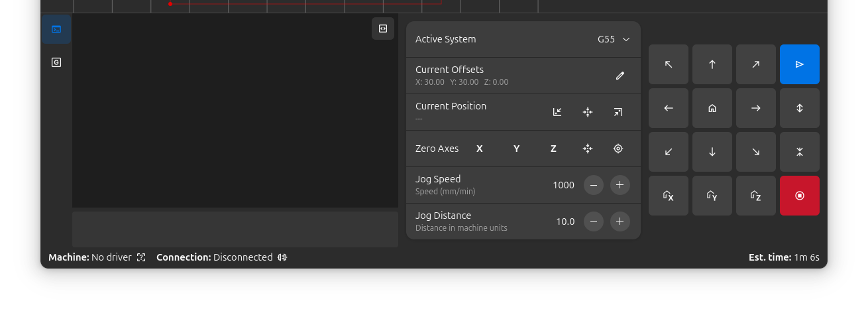Click the home all axes button
The image size is (868, 313).
click(x=712, y=108)
